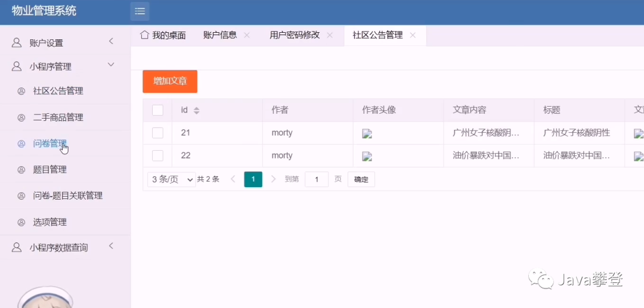This screenshot has width=644, height=308.
Task: Click the 标题 column header
Action: (x=580, y=110)
